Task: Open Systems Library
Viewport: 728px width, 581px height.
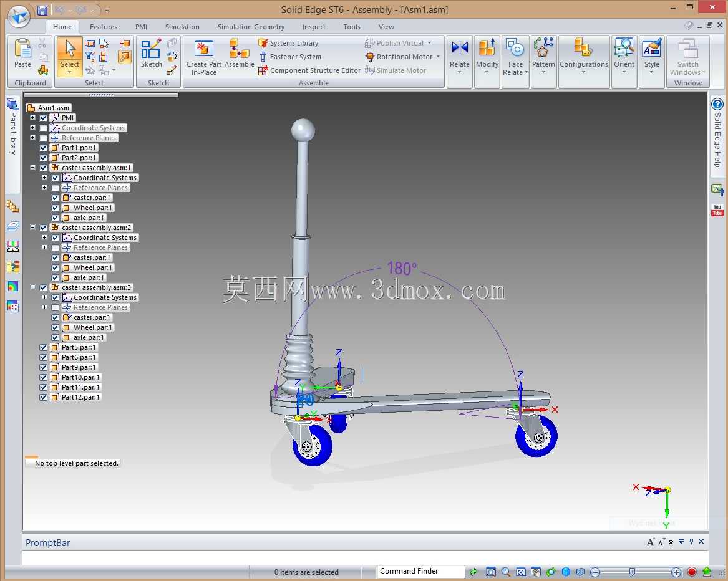Action: click(x=288, y=43)
